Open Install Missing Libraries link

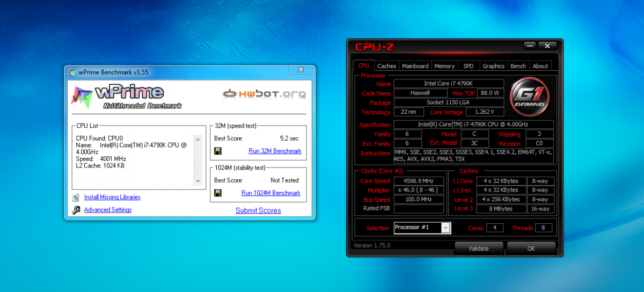tap(112, 197)
